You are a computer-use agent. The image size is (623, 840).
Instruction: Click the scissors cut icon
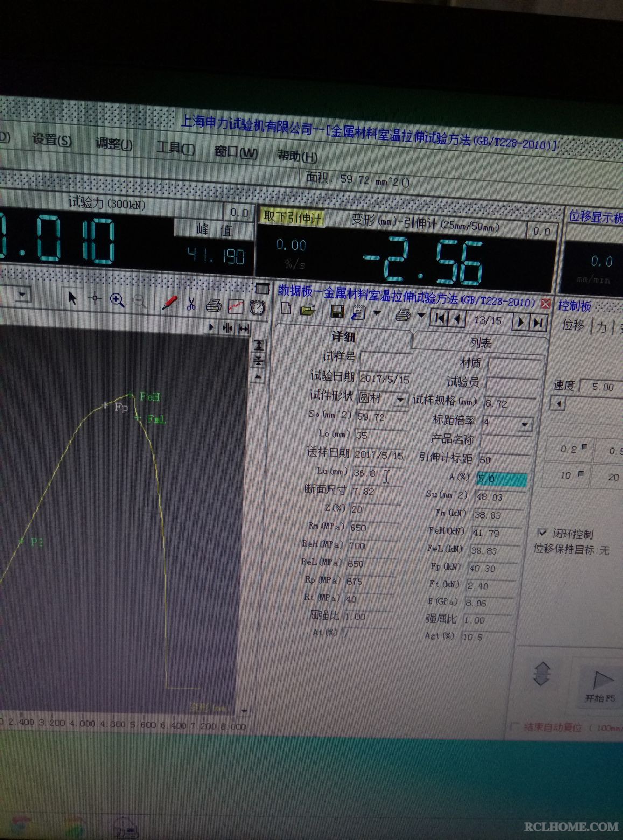tap(191, 304)
